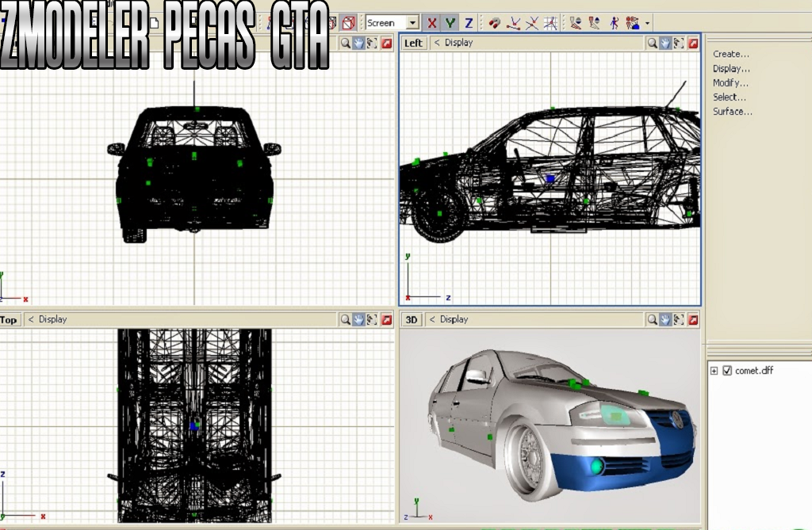The height and width of the screenshot is (530, 812).
Task: Click zoom-extents icon in Left viewport
Action: (679, 44)
